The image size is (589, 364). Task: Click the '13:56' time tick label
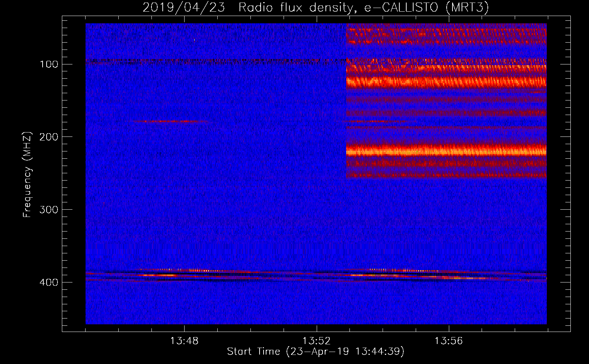point(448,341)
